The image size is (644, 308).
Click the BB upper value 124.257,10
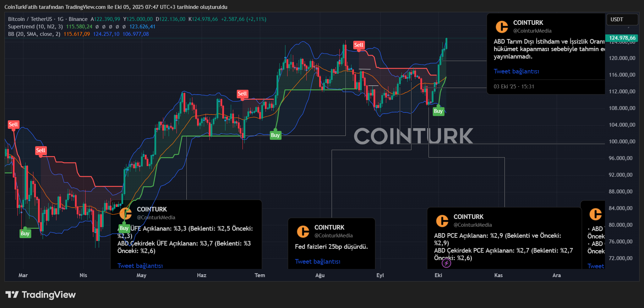click(x=106, y=34)
